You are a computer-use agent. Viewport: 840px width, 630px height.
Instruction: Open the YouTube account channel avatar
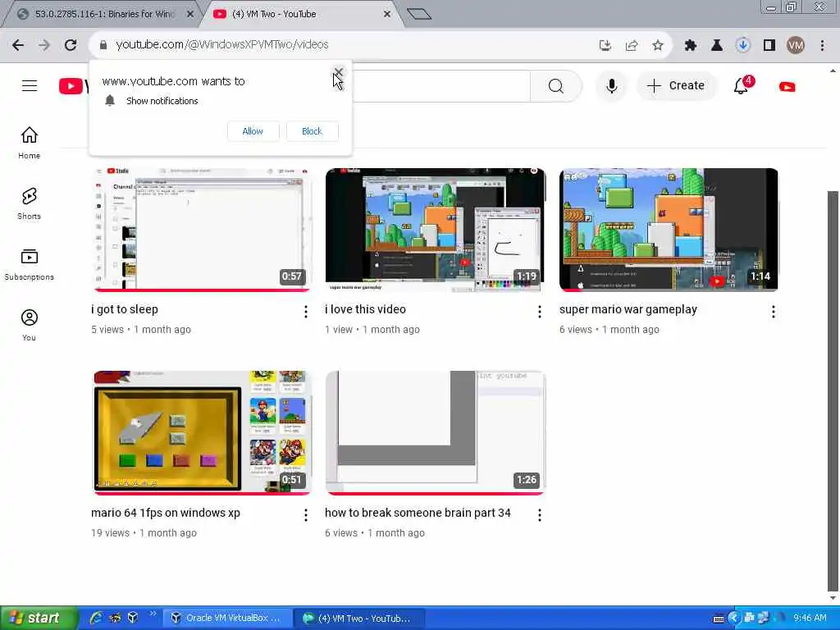click(x=787, y=86)
